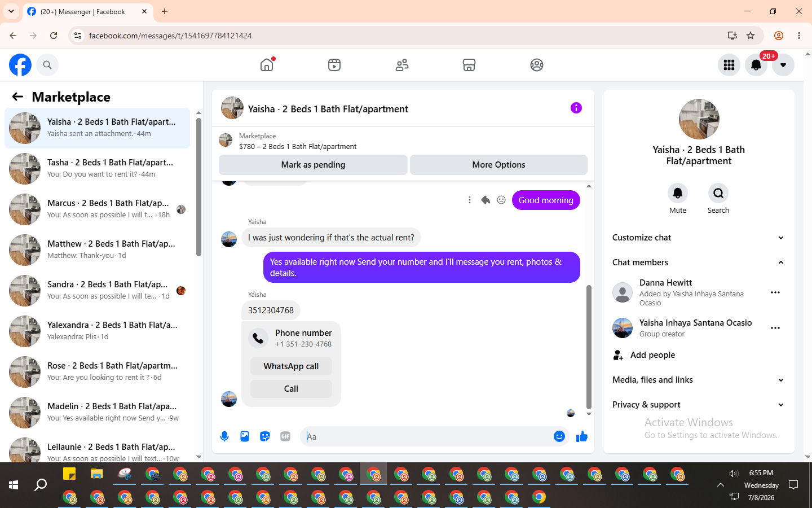
Task: Open the $780 Marketplace listing link
Action: (298, 146)
